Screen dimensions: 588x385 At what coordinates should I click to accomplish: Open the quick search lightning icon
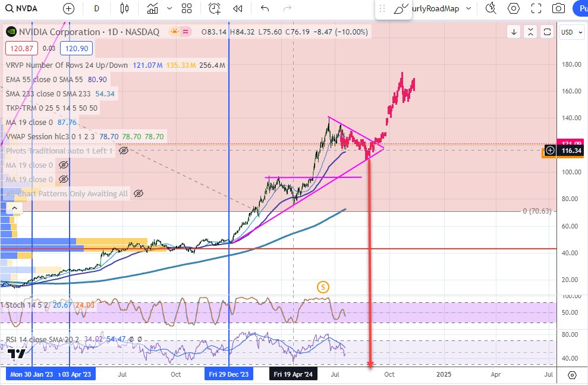point(491,8)
